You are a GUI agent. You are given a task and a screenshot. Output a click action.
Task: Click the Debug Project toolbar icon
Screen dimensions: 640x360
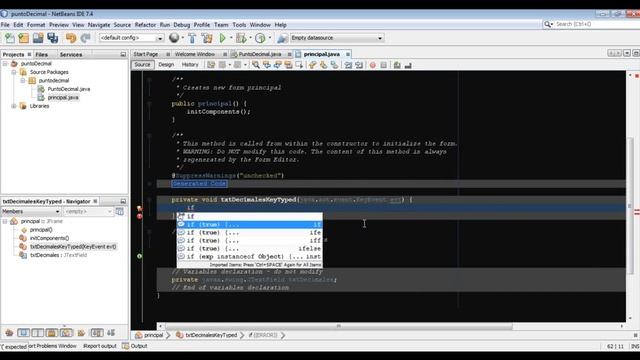click(241, 38)
